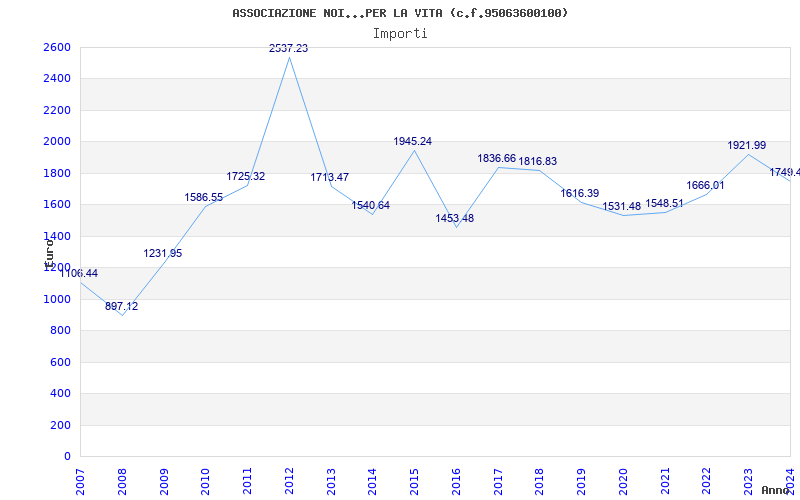
Task: Click the 1531.48 data label
Action: pos(621,207)
